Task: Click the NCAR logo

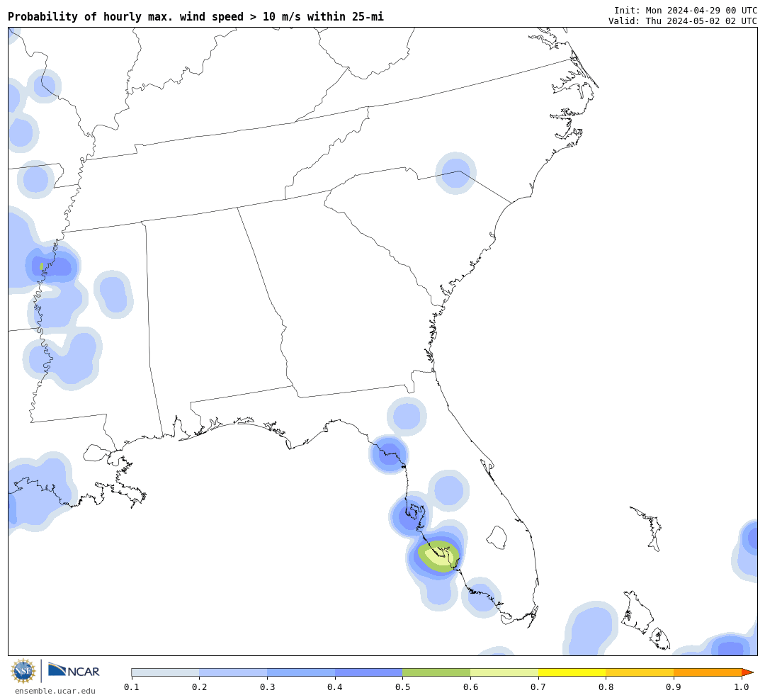Action: tap(74, 670)
